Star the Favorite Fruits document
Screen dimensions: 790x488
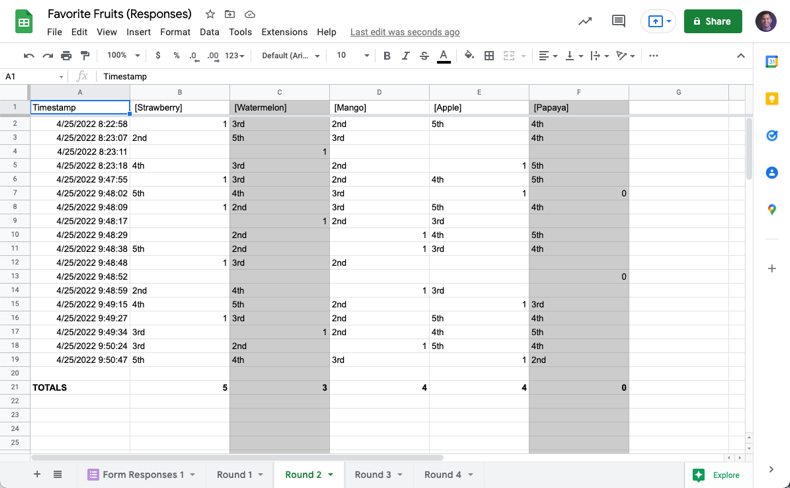(210, 14)
